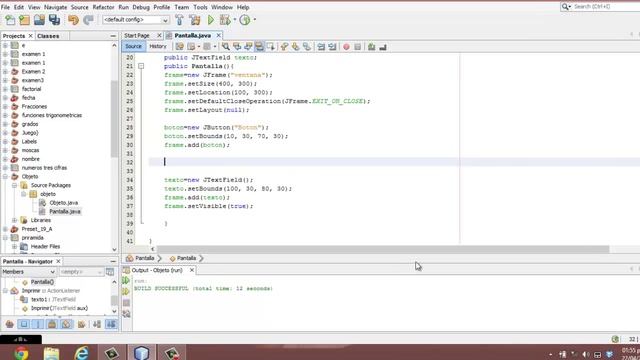Collapse the Source Packages node
The image size is (640, 360).
(14, 185)
